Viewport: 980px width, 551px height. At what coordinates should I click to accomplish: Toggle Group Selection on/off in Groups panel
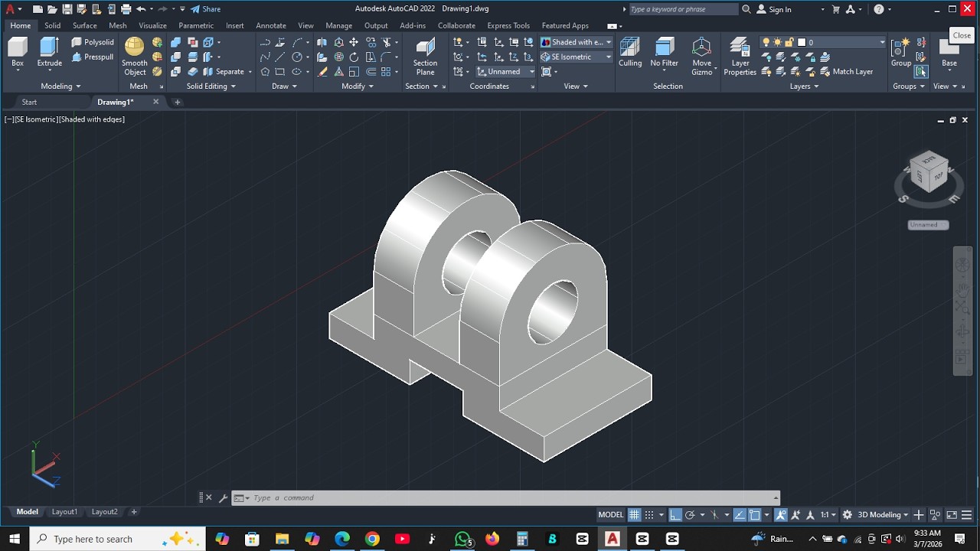(921, 71)
